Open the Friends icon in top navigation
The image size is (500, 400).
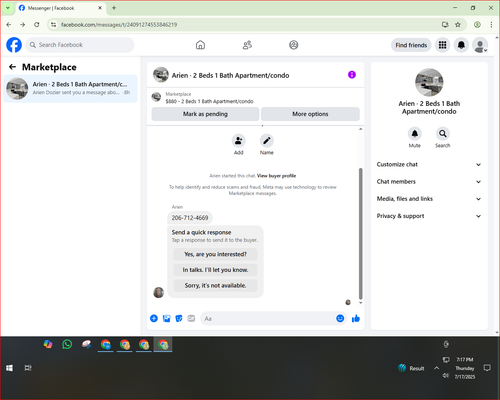(247, 45)
